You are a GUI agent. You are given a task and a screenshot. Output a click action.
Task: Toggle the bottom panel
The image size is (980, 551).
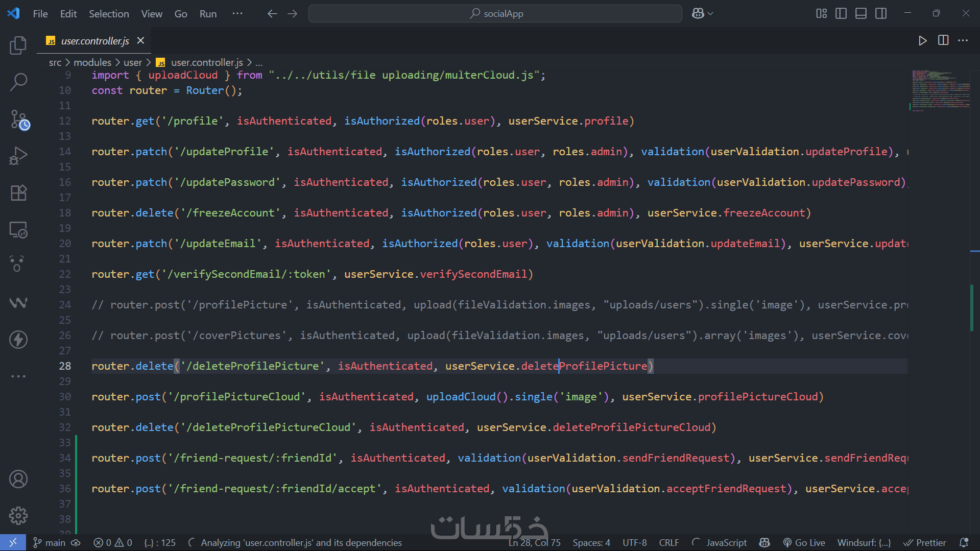coord(861,14)
